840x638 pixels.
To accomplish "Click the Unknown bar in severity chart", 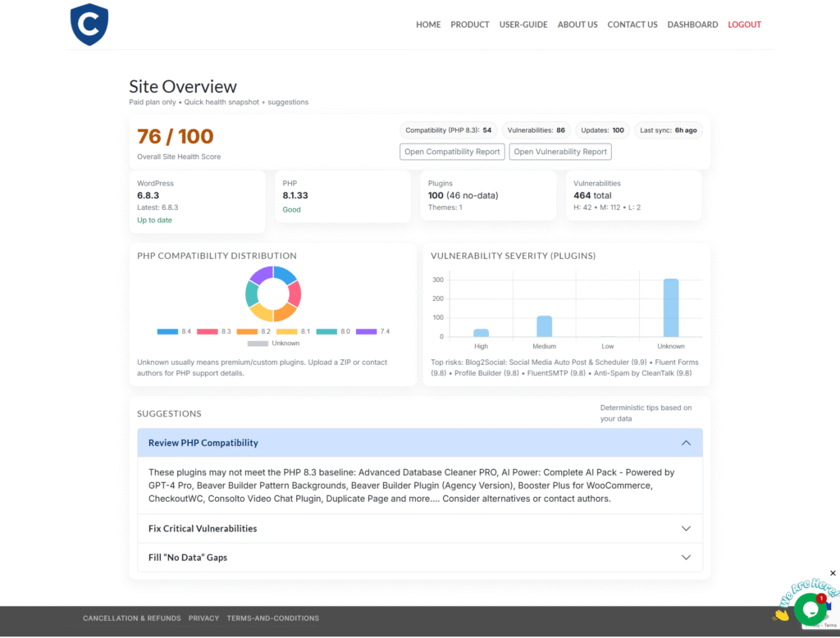I will (671, 308).
